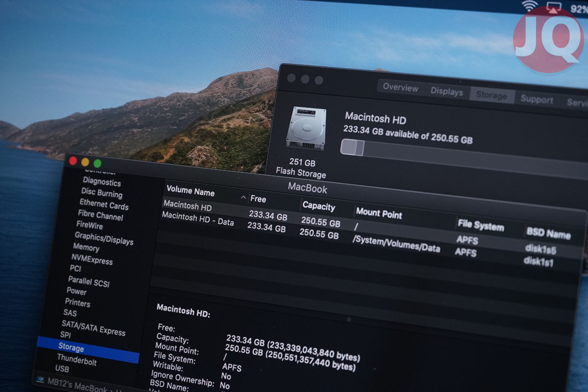Sort by the File System column header
588x392 pixels.
481,225
